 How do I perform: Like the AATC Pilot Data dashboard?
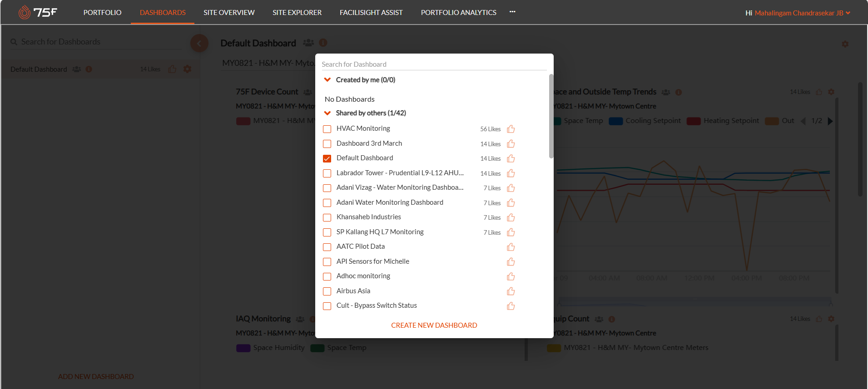point(511,247)
